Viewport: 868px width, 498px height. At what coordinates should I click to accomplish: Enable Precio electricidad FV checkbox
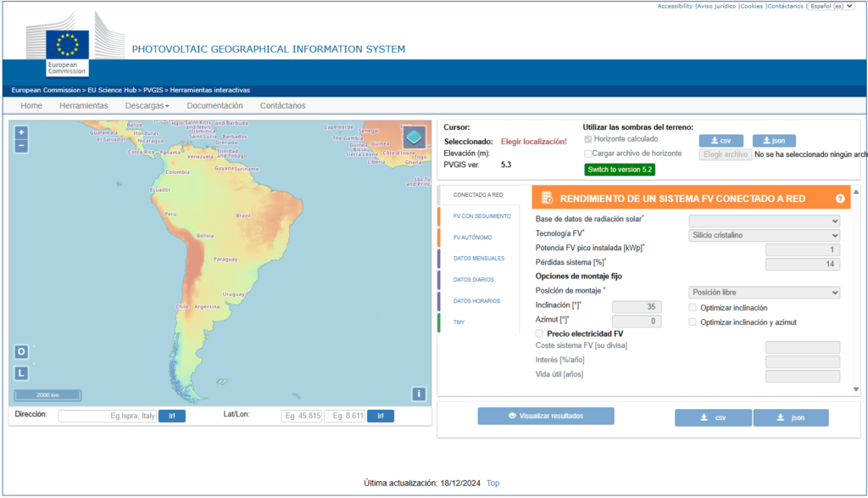point(539,333)
